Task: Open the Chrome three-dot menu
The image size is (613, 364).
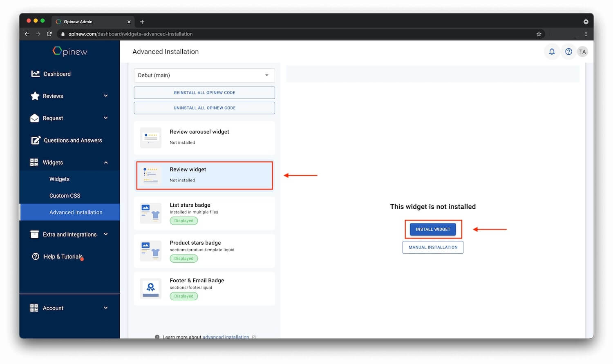Action: [586, 34]
